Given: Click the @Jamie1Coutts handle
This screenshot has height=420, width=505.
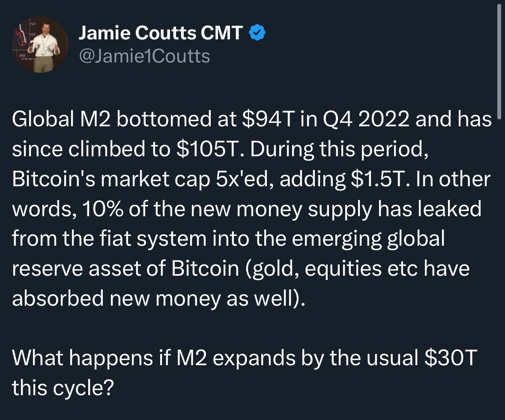Looking at the screenshot, I should click(x=144, y=56).
